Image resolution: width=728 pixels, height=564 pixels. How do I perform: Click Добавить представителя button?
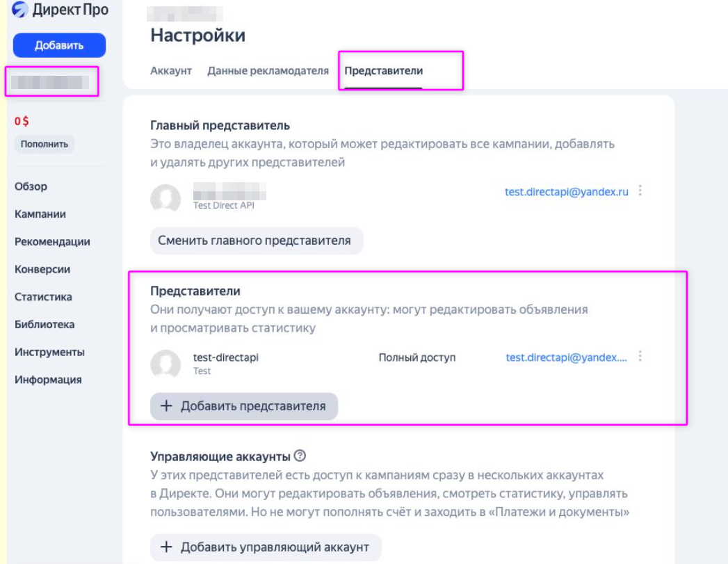point(244,406)
